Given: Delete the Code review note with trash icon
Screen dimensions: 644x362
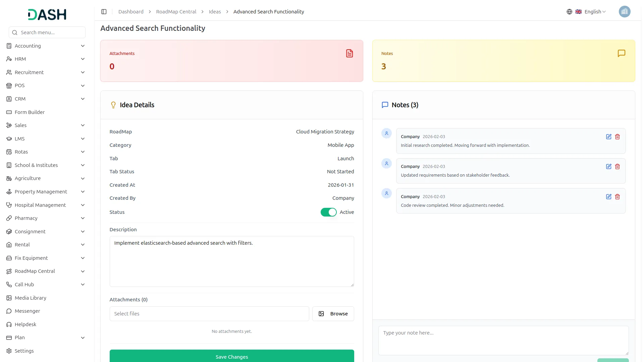Looking at the screenshot, I should (618, 197).
